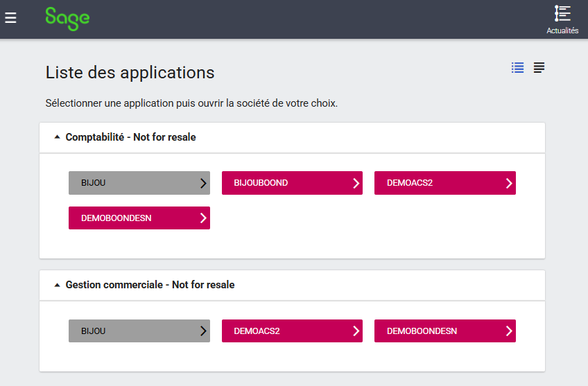Open BIJOUBOOND company in Comptabilité
This screenshot has height=386, width=588.
284,183
